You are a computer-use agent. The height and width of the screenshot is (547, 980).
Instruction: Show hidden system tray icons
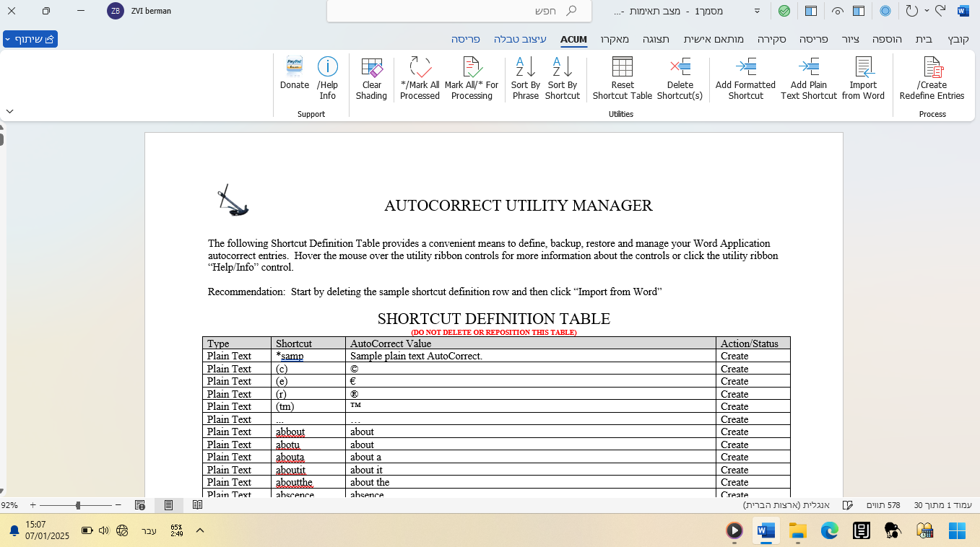point(200,530)
